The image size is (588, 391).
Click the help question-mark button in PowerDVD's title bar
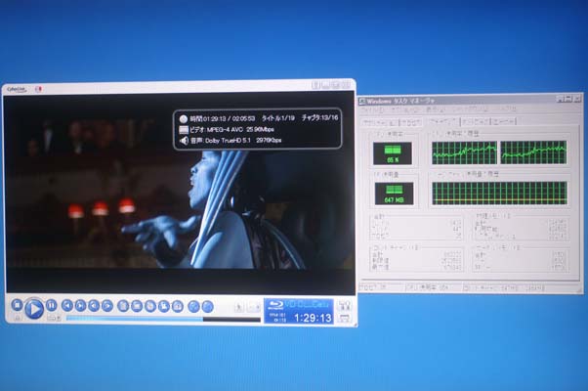tap(315, 85)
